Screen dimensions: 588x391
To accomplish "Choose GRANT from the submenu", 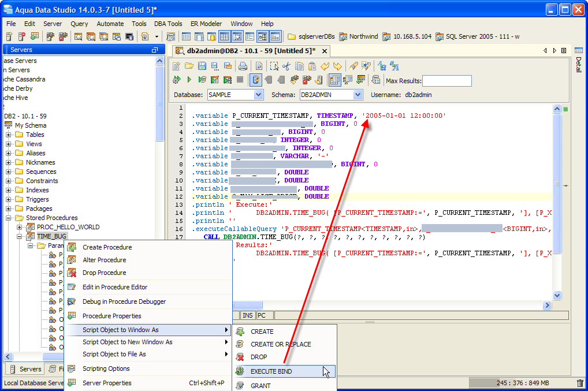I will pyautogui.click(x=284, y=385).
